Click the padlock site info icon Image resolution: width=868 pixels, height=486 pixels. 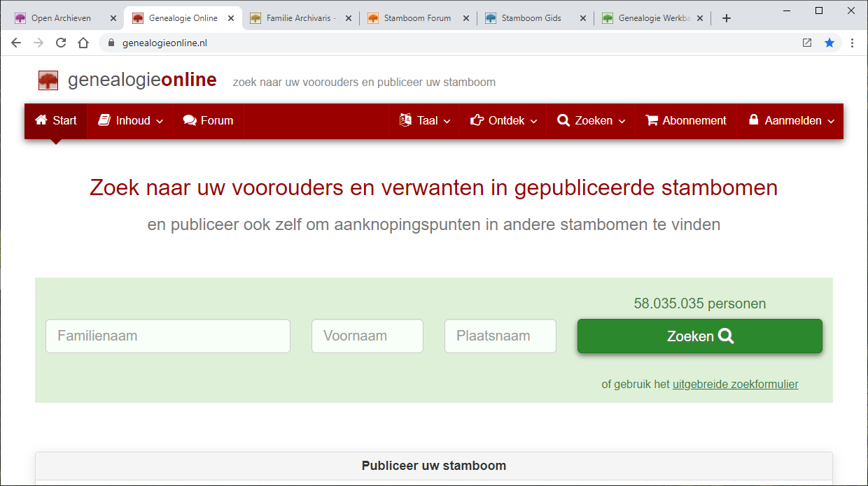click(111, 43)
